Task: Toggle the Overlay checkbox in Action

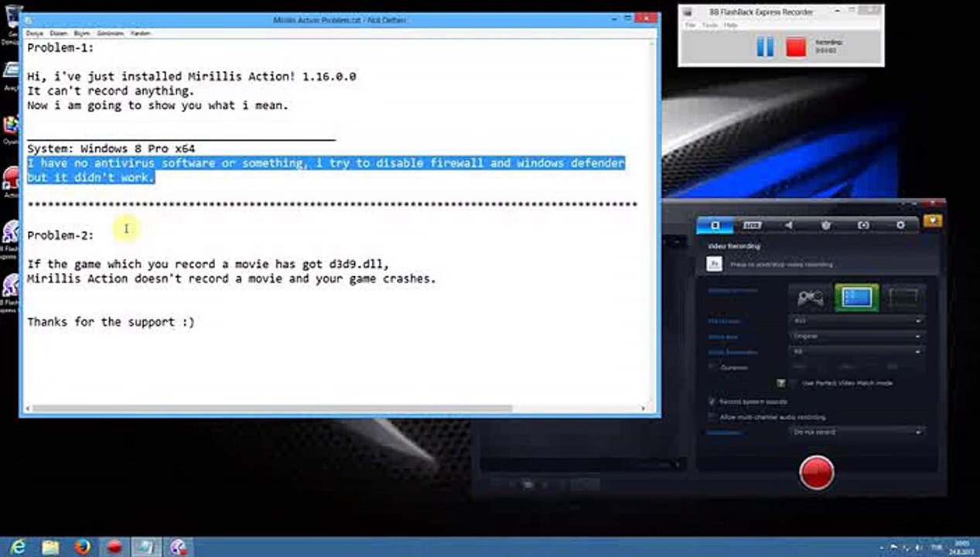Action: tap(712, 367)
